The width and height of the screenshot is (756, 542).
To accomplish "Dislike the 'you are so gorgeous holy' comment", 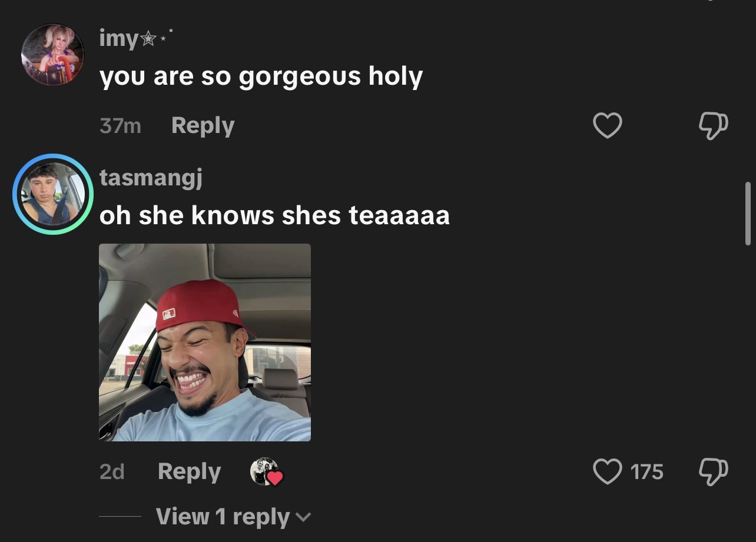I will (713, 126).
